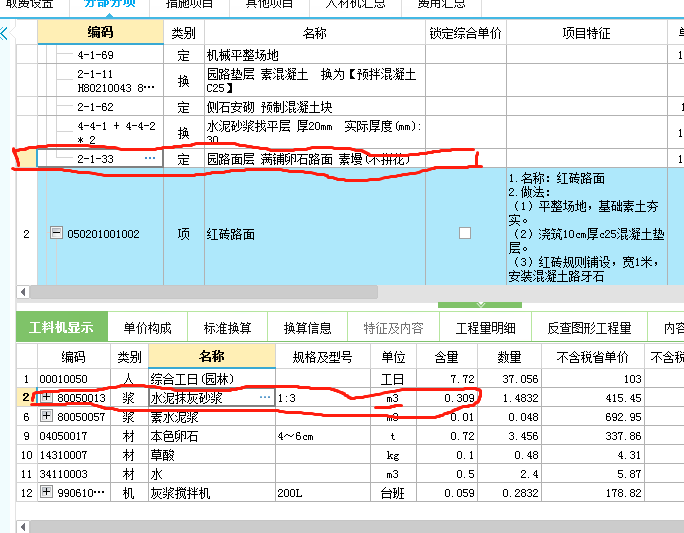The image size is (684, 533).
Task: Click the 04050017 code cell
Action: click(74, 435)
